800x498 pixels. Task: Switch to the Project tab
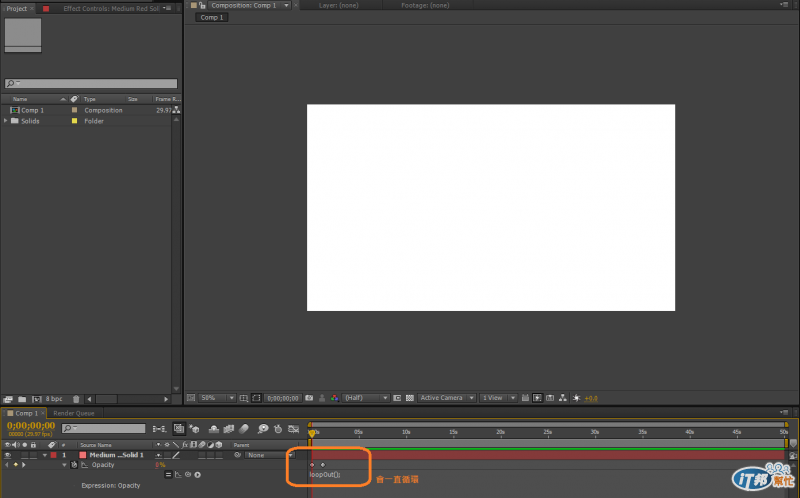click(17, 9)
